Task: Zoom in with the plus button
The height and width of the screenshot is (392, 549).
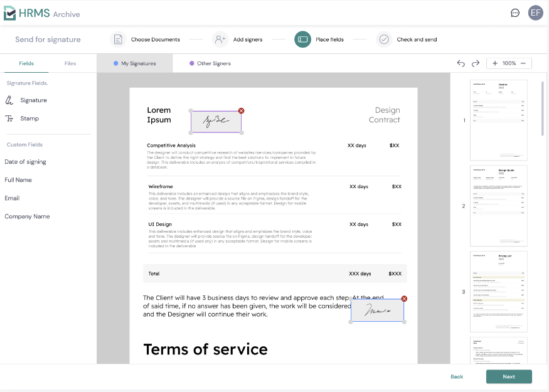Action: pyautogui.click(x=495, y=63)
